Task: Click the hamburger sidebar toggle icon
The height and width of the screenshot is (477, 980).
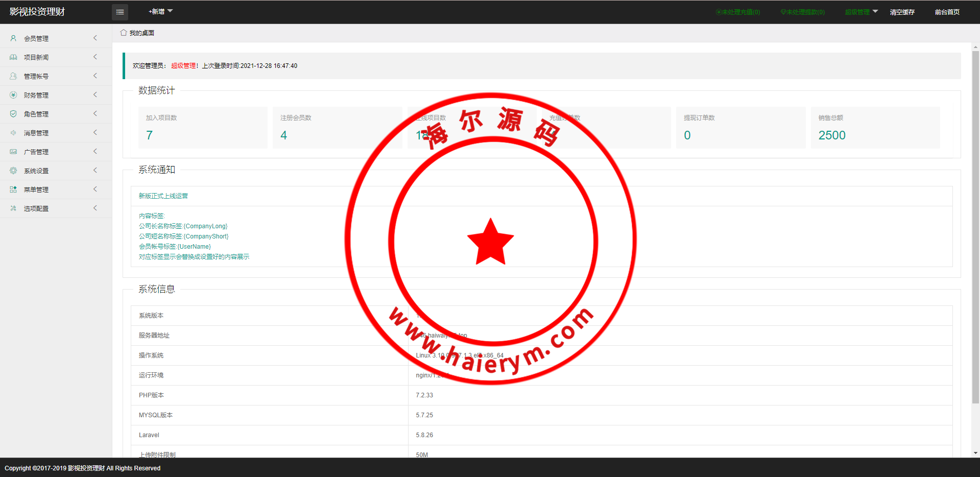Action: [x=120, y=12]
